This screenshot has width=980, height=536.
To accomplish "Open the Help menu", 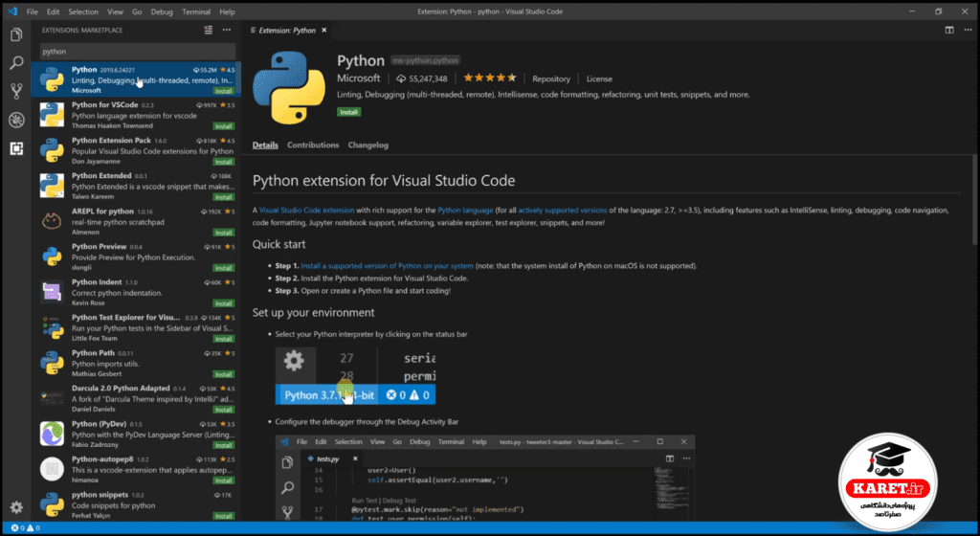I will (227, 11).
